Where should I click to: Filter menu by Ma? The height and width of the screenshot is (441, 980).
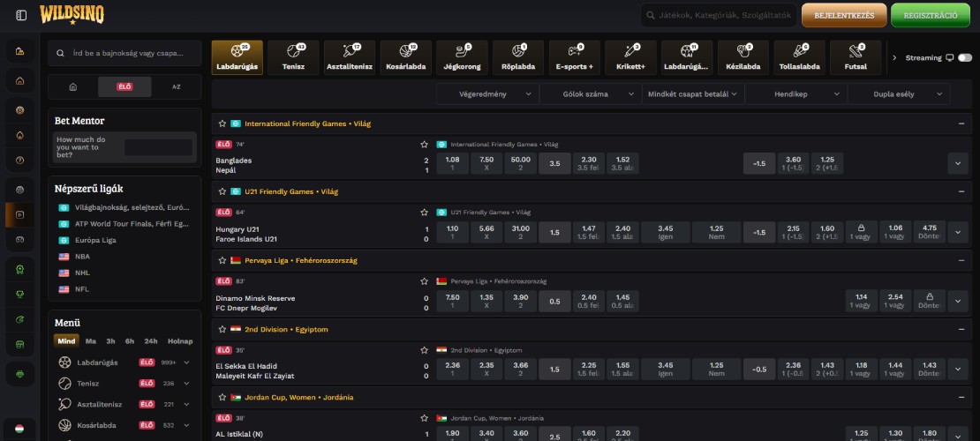click(x=91, y=341)
